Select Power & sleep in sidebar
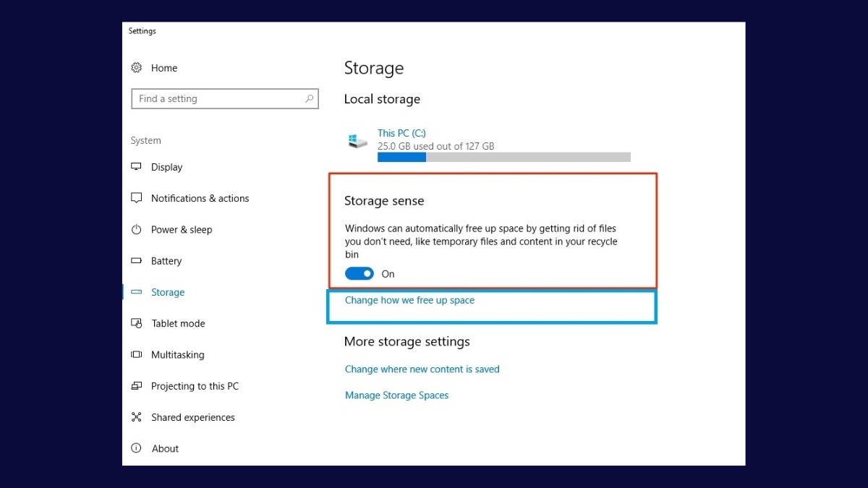 point(182,230)
